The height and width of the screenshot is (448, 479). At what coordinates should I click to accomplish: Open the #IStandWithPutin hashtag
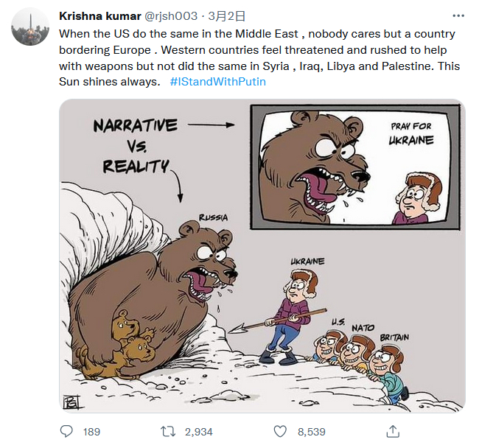(x=217, y=81)
